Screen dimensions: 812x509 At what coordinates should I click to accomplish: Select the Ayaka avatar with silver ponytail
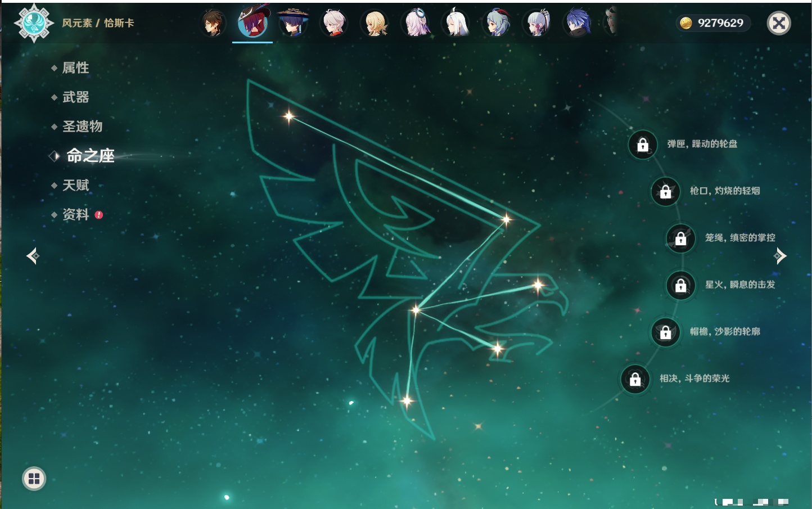pos(538,23)
